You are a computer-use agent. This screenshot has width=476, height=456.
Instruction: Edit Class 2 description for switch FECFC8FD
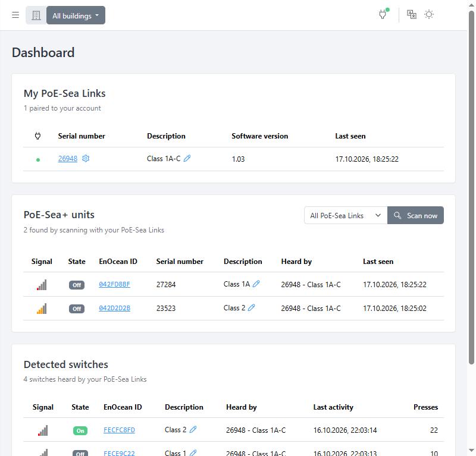(x=193, y=429)
